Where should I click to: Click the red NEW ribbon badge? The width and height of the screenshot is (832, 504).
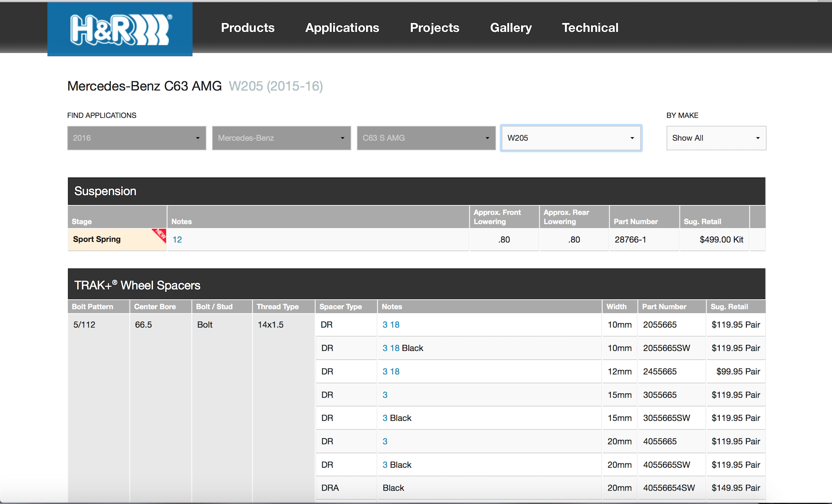tap(160, 236)
